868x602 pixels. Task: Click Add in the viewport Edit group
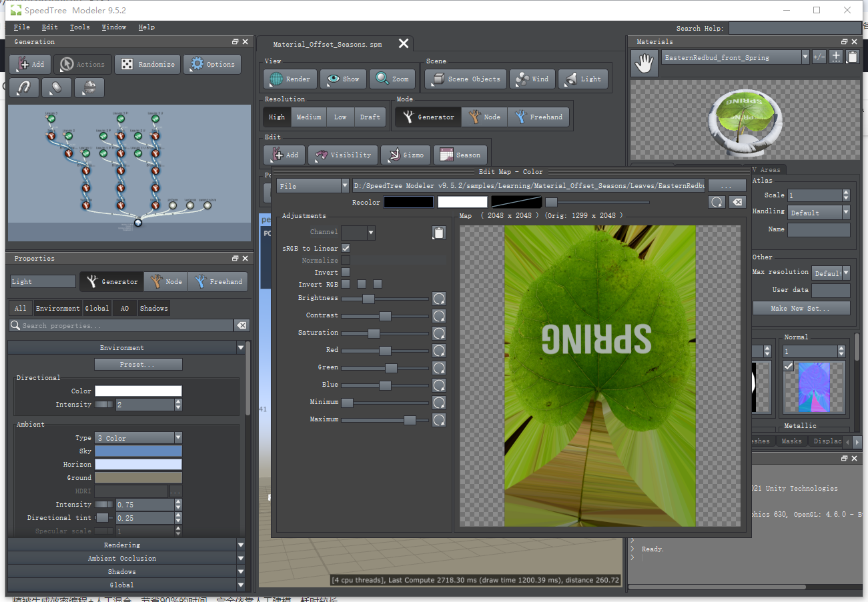(x=284, y=155)
